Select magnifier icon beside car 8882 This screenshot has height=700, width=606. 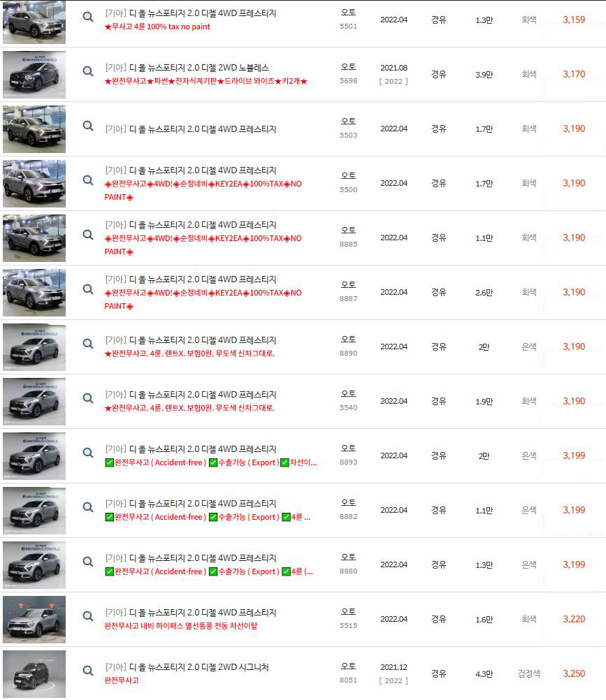click(x=88, y=507)
